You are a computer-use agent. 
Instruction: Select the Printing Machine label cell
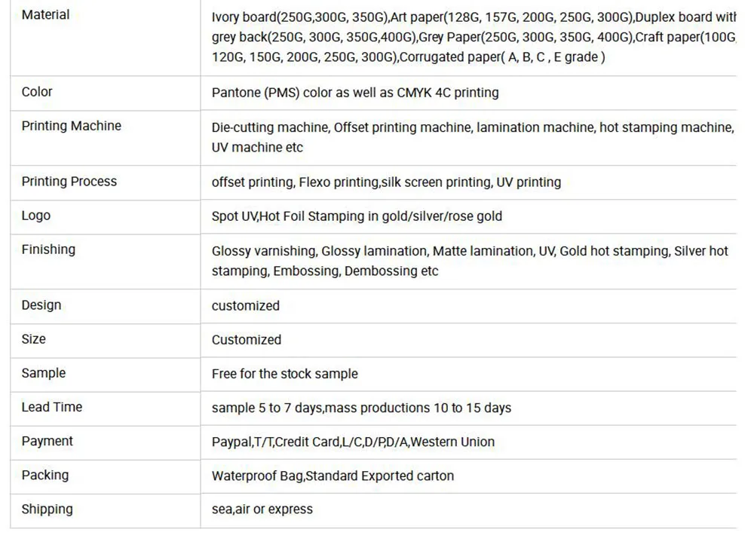point(71,126)
